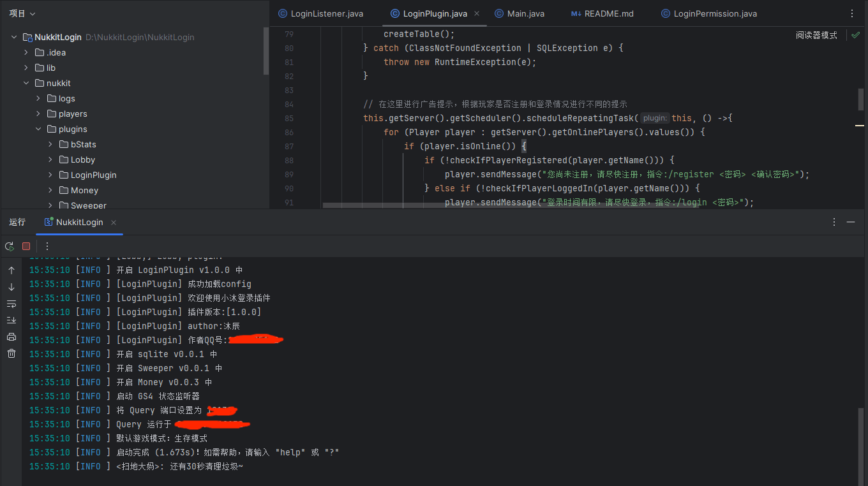Expand the players folder
The width and height of the screenshot is (868, 486).
[x=38, y=114]
